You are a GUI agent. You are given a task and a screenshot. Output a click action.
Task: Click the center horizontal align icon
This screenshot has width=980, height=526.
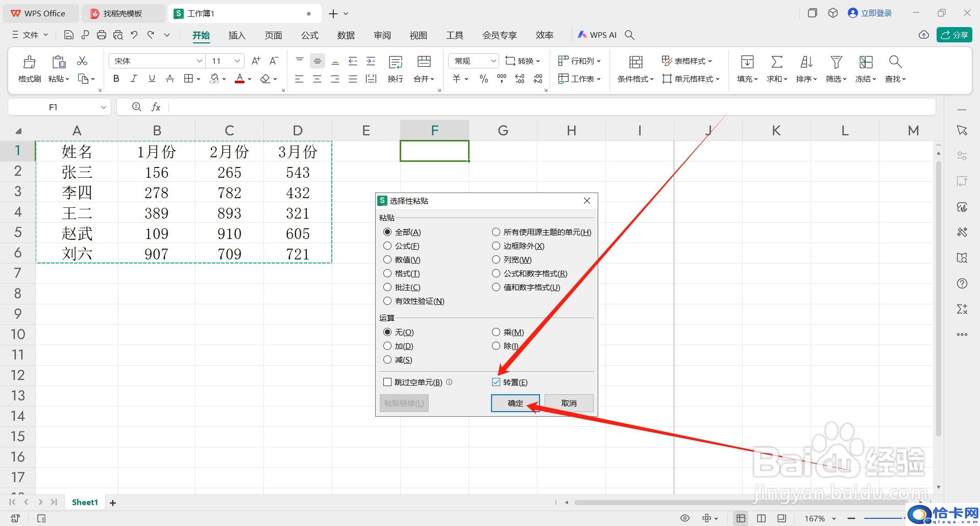[x=317, y=79]
